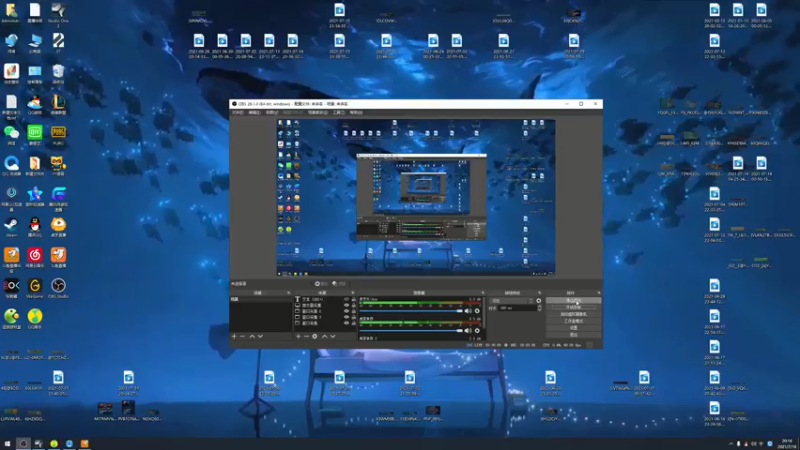The width and height of the screenshot is (800, 450).
Task: Open the Windows Start menu
Action: [7, 444]
